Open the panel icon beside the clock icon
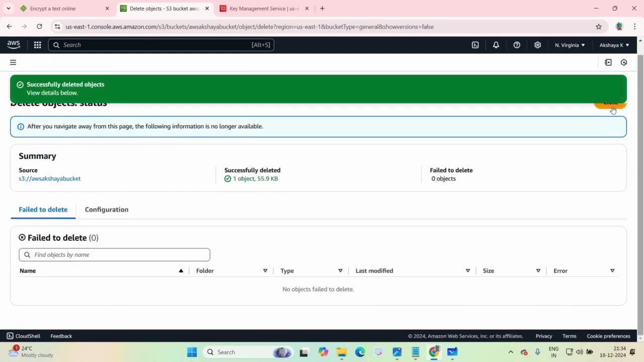 coord(608,62)
